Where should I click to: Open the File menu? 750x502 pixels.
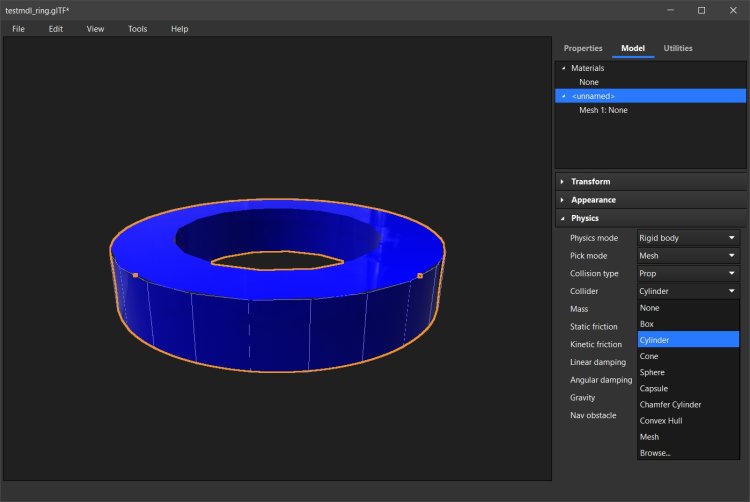tap(18, 29)
